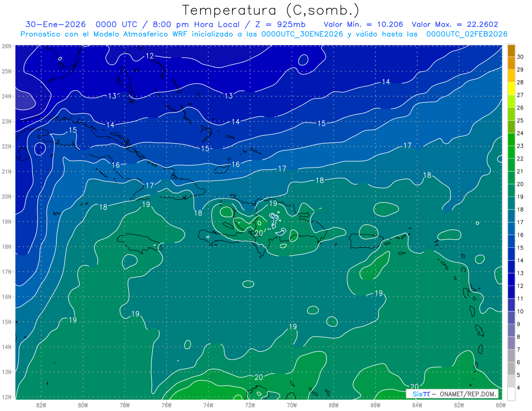Viewport: 532px width, 411px height.
Task: Click the legend value "7" on the color bar
Action: pyautogui.click(x=519, y=350)
